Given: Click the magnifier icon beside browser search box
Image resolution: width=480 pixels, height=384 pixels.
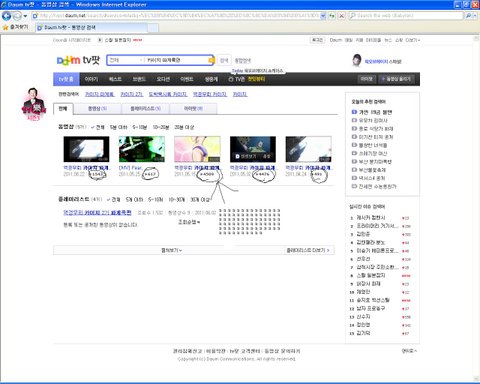Looking at the screenshot, I should 468,16.
